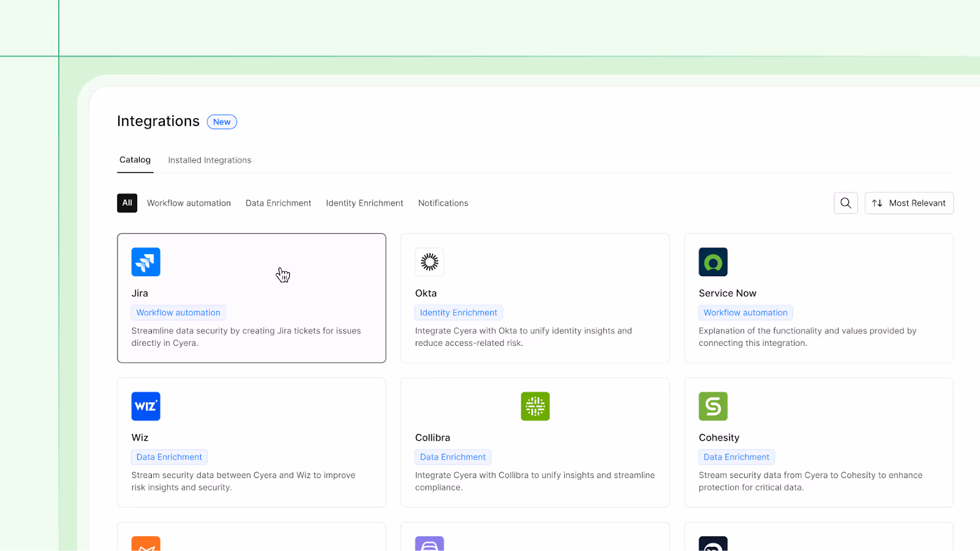
Task: Open the Okta integration card title
Action: pos(426,293)
